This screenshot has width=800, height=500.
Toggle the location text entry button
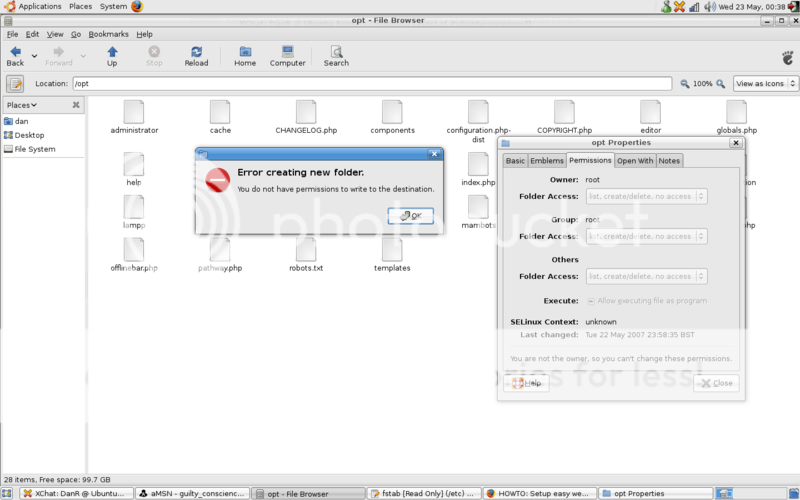pos(16,84)
